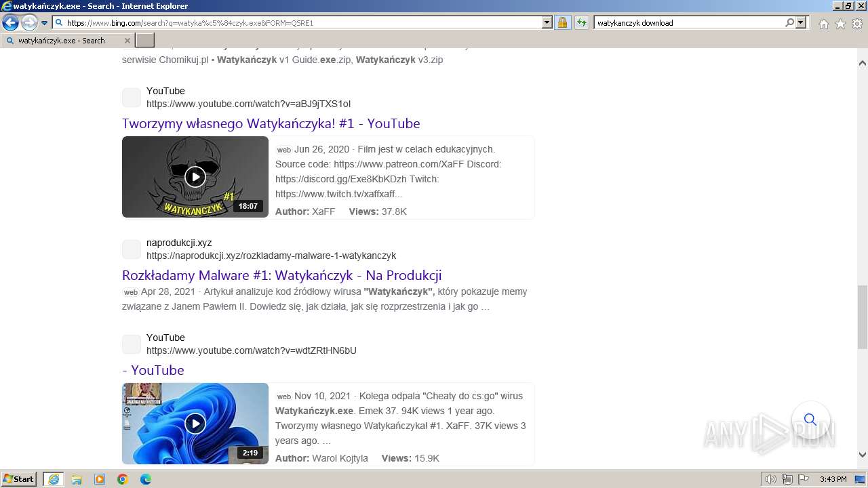The width and height of the screenshot is (868, 488).
Task: Open 'Tworzymy własnego Watykańczyka! #1 - YouTube' link
Action: [x=271, y=123]
